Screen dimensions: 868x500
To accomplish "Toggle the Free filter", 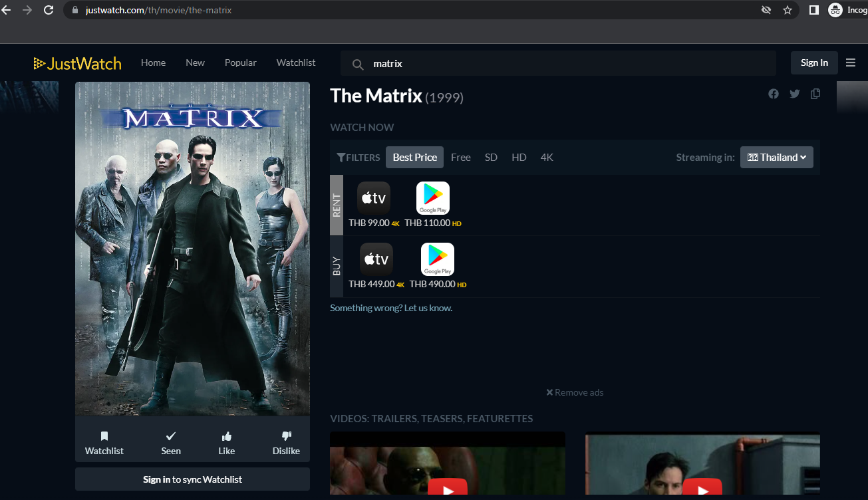I will point(461,158).
